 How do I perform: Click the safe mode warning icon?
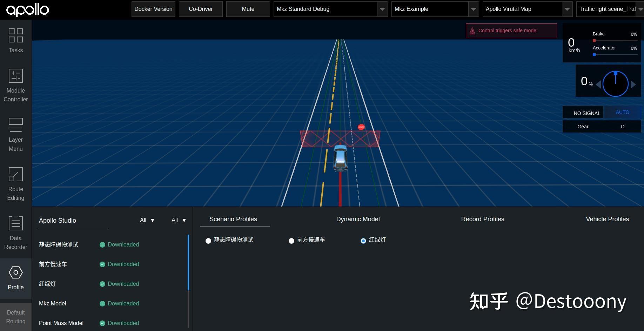coord(472,31)
